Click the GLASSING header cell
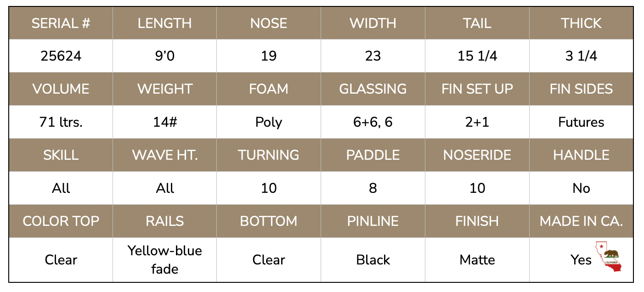644x292 pixels. (x=373, y=89)
